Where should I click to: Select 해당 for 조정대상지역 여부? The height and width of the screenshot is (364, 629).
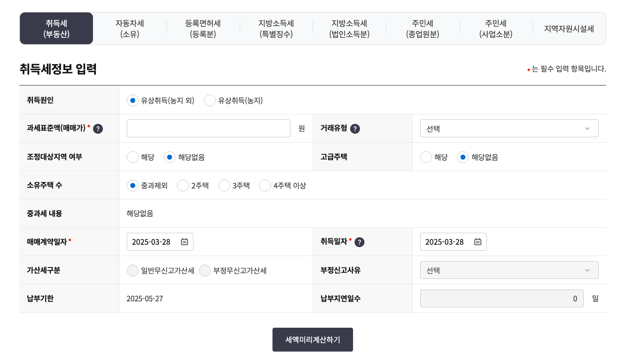click(x=133, y=157)
